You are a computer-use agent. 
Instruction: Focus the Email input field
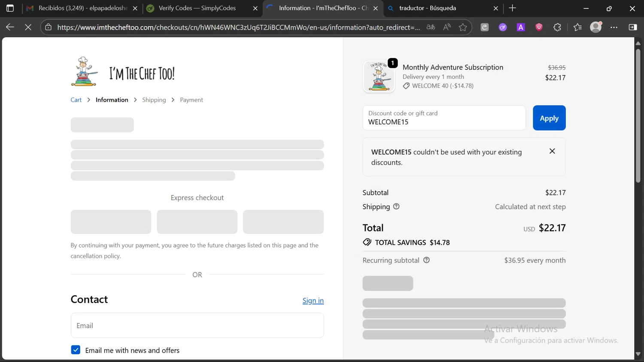(197, 325)
